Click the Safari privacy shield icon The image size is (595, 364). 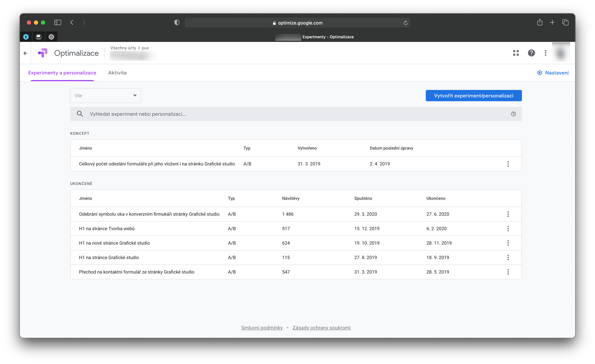coord(177,22)
